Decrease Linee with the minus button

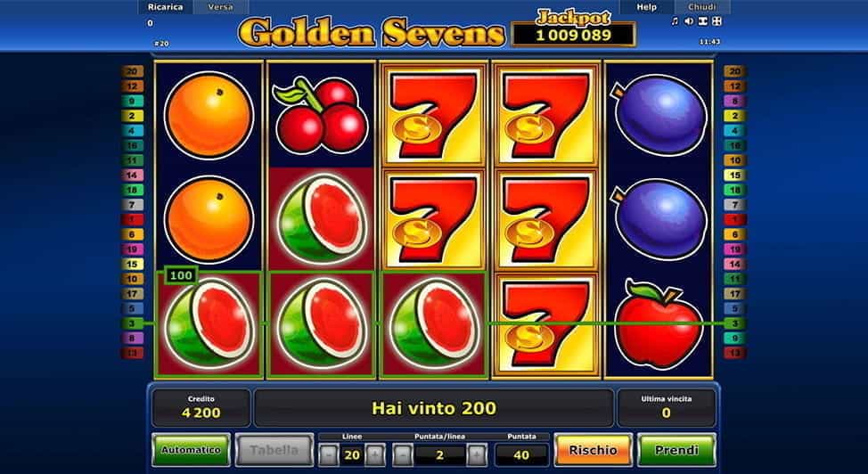pos(328,455)
